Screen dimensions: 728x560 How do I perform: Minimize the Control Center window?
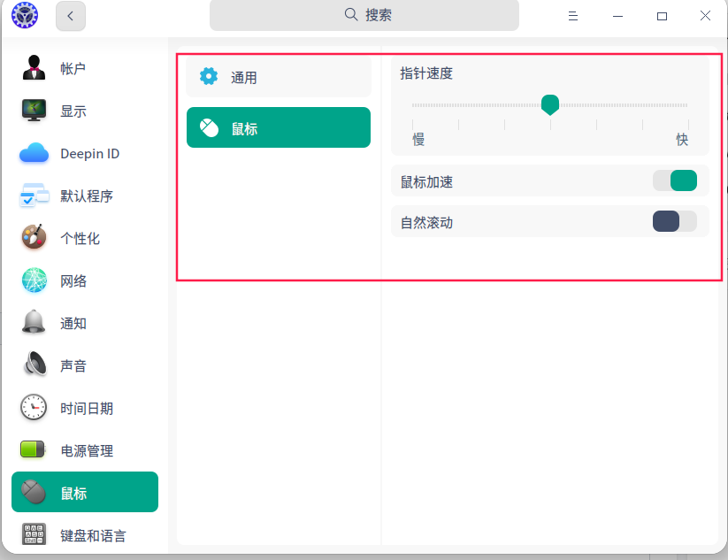[x=617, y=16]
